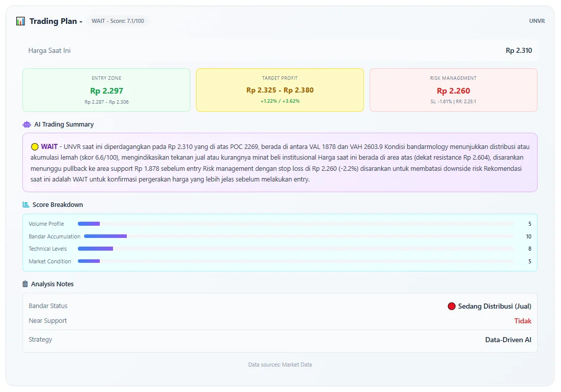Viewport: 561px width, 392px height.
Task: Click the Score Breakdown chart icon
Action: click(26, 205)
